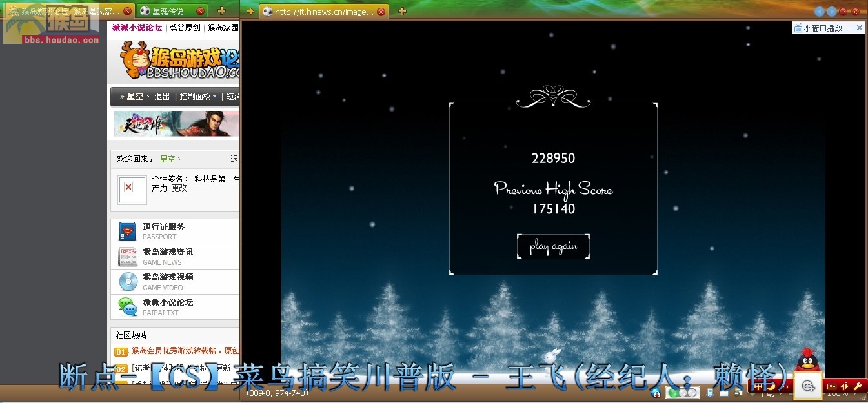Click the 猴岛游戏资讯 newspaper icon

[128, 257]
